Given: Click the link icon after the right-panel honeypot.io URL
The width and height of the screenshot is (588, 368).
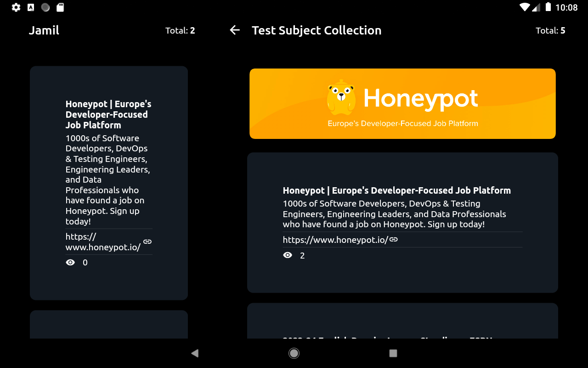Looking at the screenshot, I should click(x=394, y=239).
